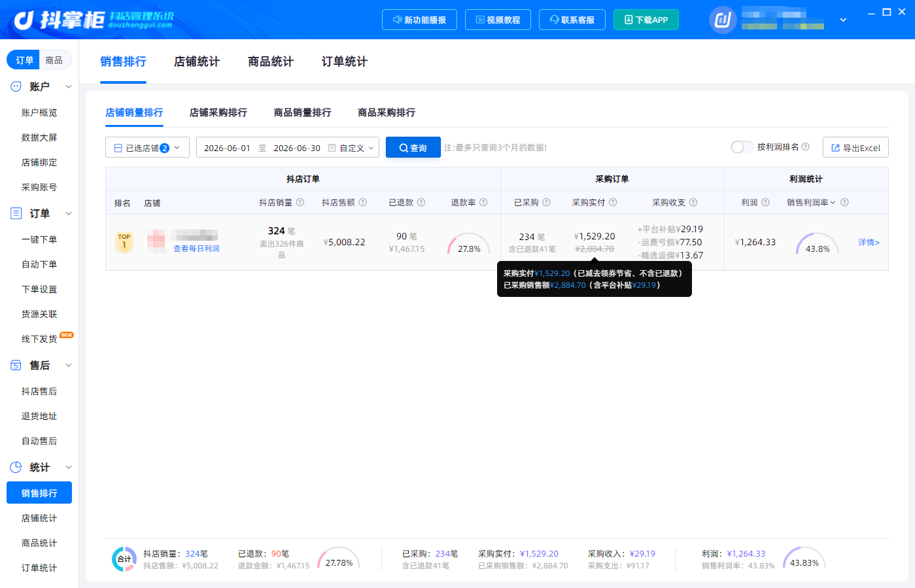Viewport: 915px width, 588px height.
Task: Click help icon beside 采购收支 column
Action: 693,203
